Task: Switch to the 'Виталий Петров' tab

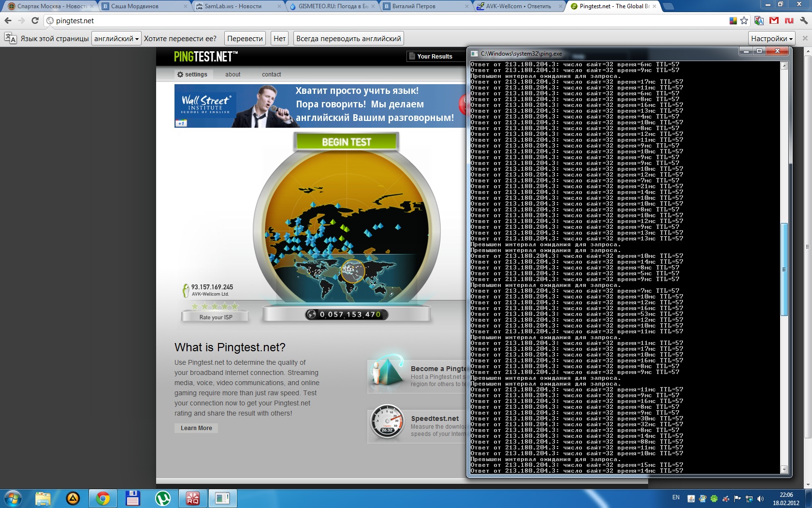Action: [x=425, y=6]
